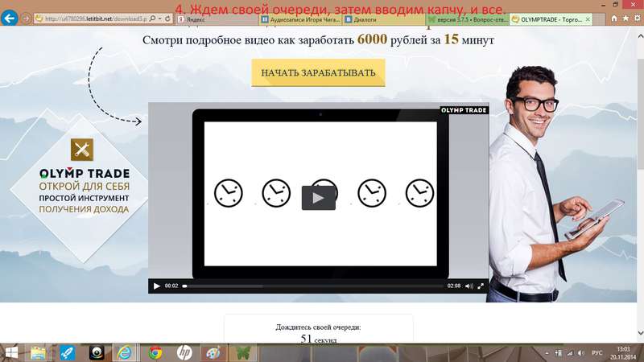Click the play icon in the video control bar
This screenshot has width=644, height=362.
[156, 286]
